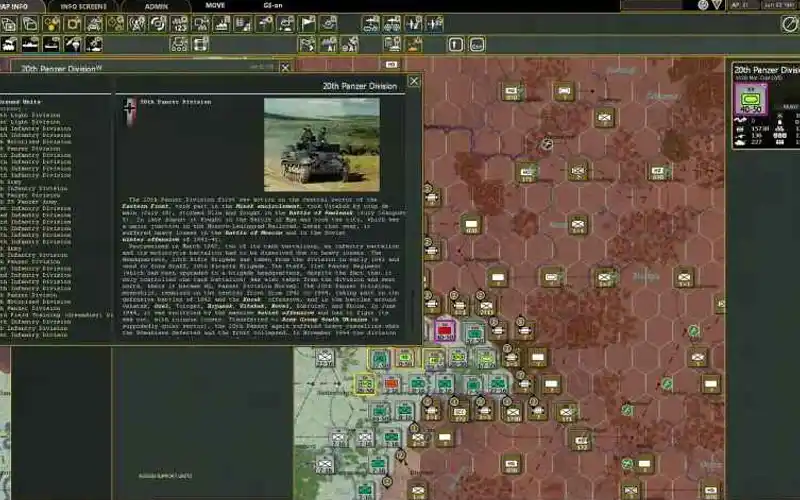The image size is (800, 500).
Task: Click the tank photo in the division panel
Action: [x=321, y=144]
